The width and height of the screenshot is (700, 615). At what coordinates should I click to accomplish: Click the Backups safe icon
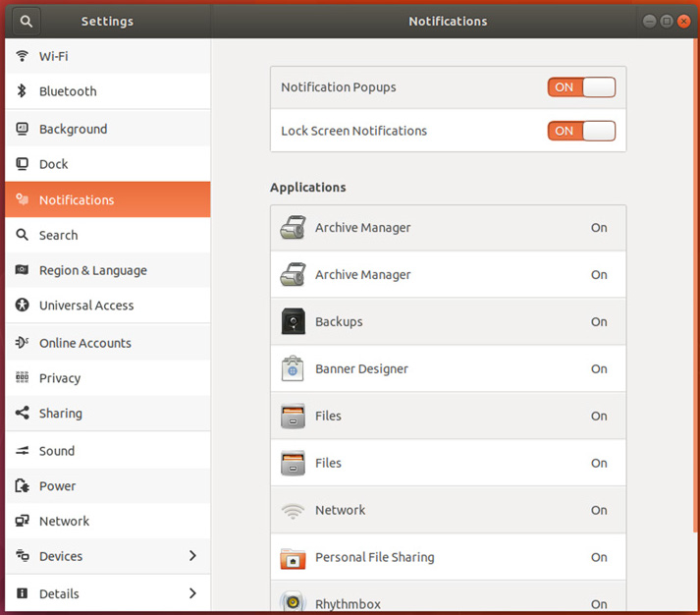pos(293,322)
